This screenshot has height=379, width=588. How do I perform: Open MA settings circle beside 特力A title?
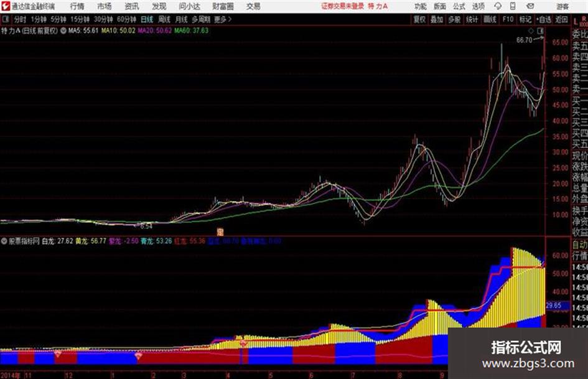pos(63,30)
